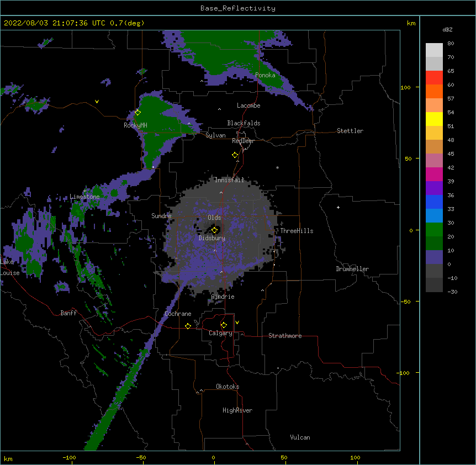This screenshot has width=476, height=465.
Task: Click the Blackfalds city label
Action: click(x=244, y=123)
